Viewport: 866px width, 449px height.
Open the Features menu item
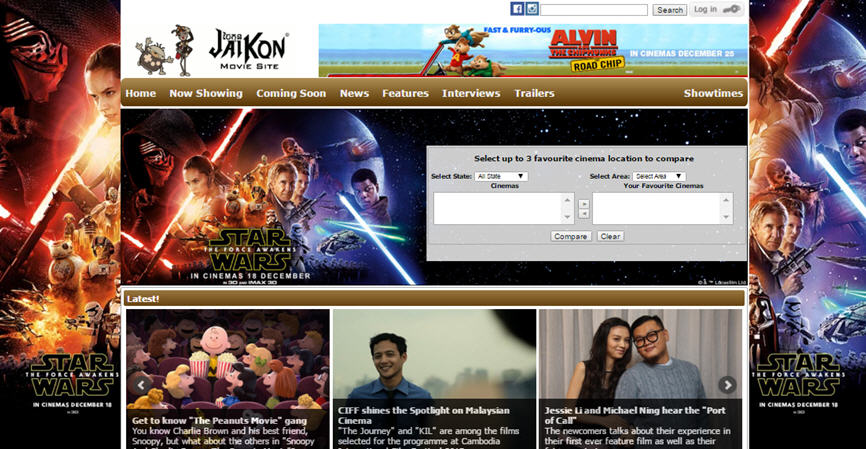(405, 93)
